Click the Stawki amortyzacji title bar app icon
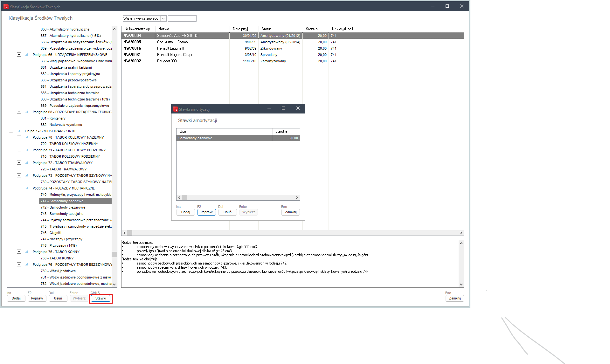This screenshot has height=364, width=610. pos(176,109)
